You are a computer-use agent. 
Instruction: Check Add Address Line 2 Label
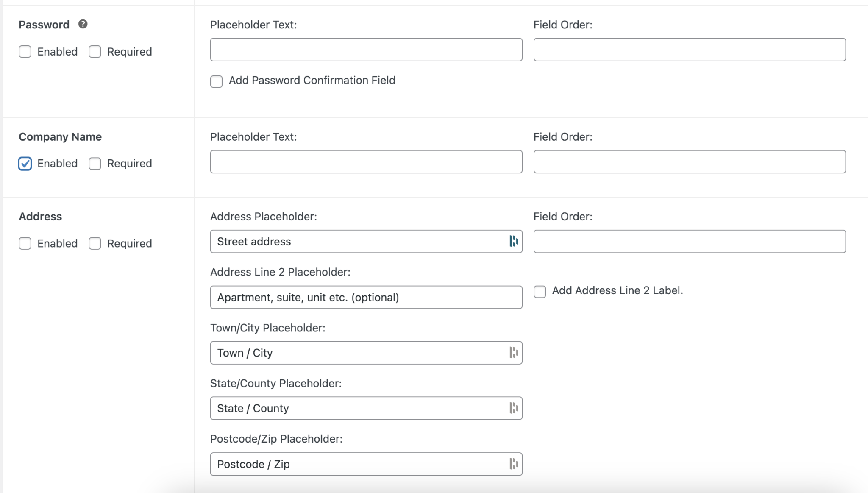(x=540, y=292)
